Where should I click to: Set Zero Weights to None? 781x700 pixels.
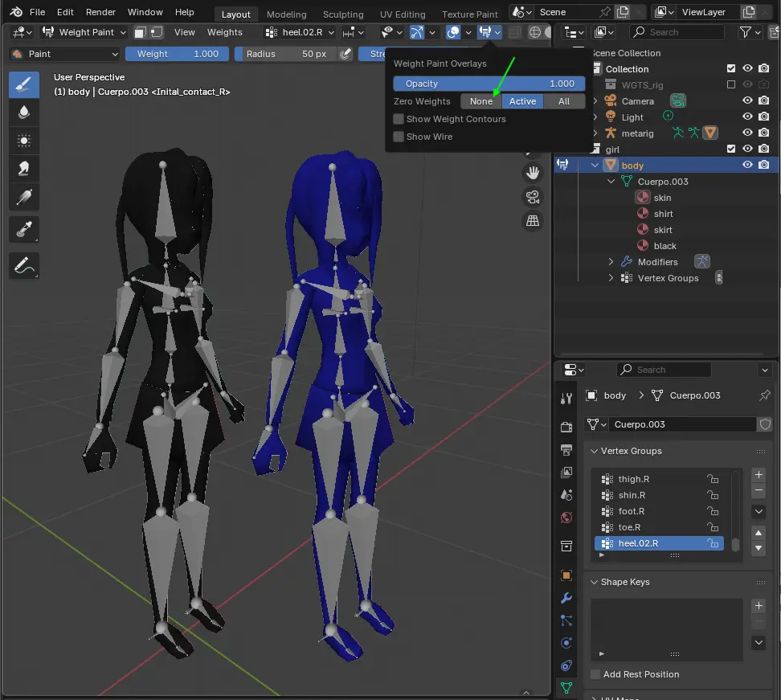pyautogui.click(x=481, y=101)
